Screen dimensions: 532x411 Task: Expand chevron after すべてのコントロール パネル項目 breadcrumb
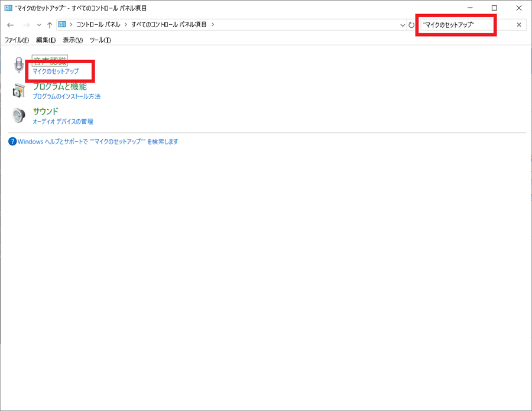pyautogui.click(x=213, y=25)
